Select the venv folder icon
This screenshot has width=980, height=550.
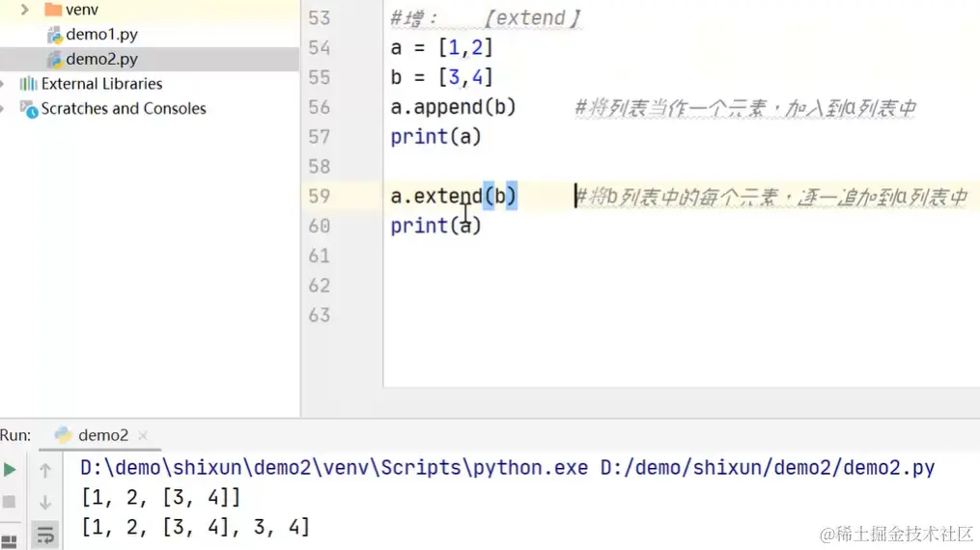pyautogui.click(x=53, y=10)
